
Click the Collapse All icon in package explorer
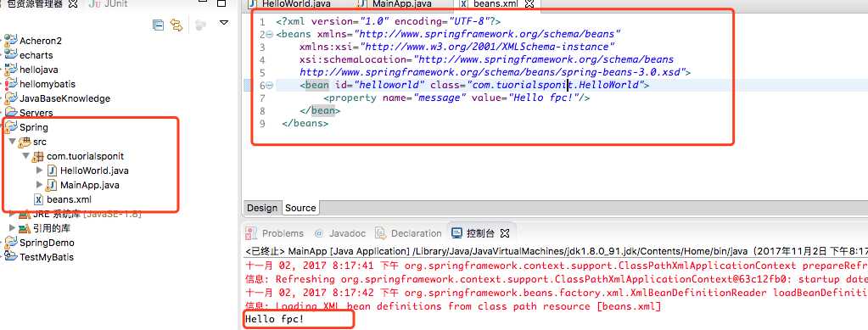[159, 25]
